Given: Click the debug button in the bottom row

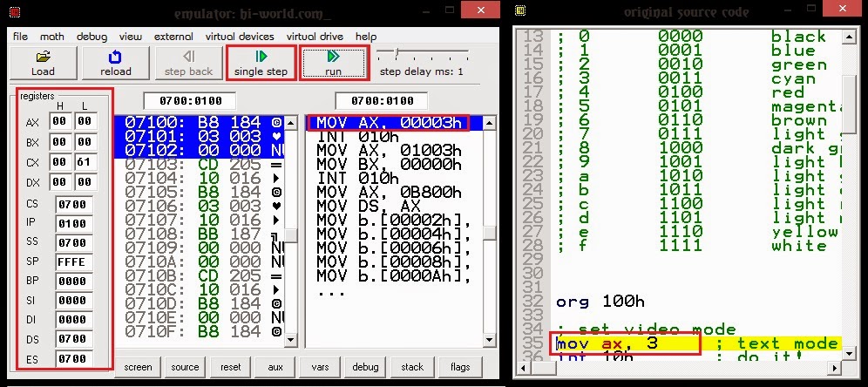Looking at the screenshot, I should pos(365,366).
